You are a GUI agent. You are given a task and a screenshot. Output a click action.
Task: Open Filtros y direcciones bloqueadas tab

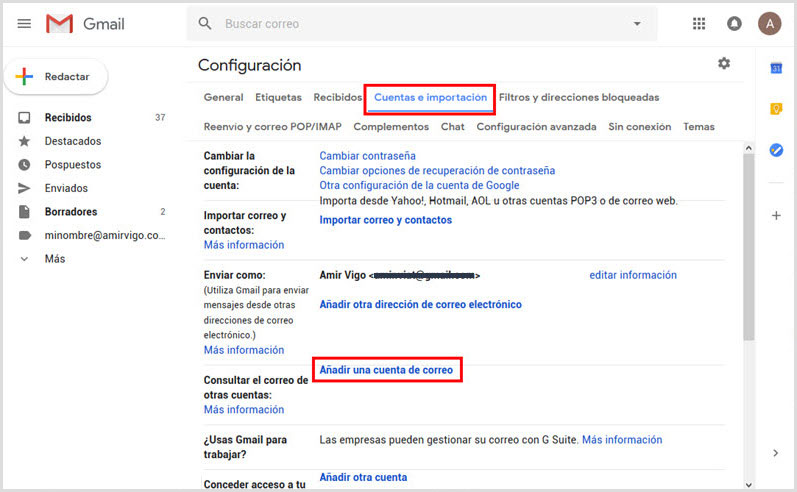(578, 97)
